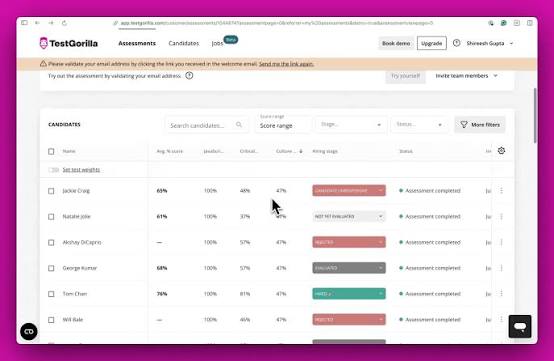Click Send me the link again
The width and height of the screenshot is (554, 361).
pyautogui.click(x=286, y=64)
